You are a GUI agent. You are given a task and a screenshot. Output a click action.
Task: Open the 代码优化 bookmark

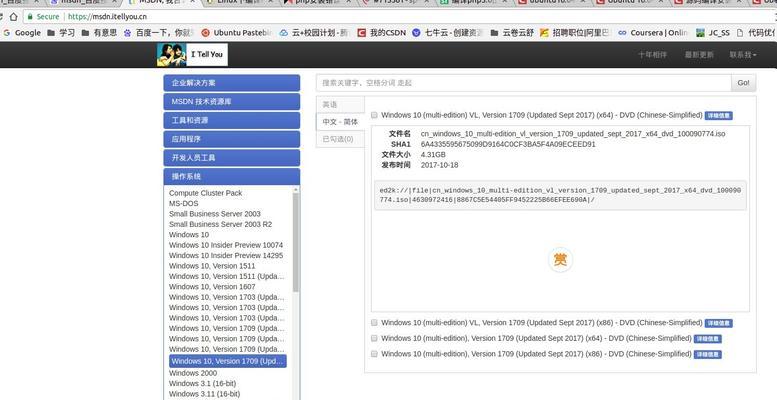tap(756, 33)
